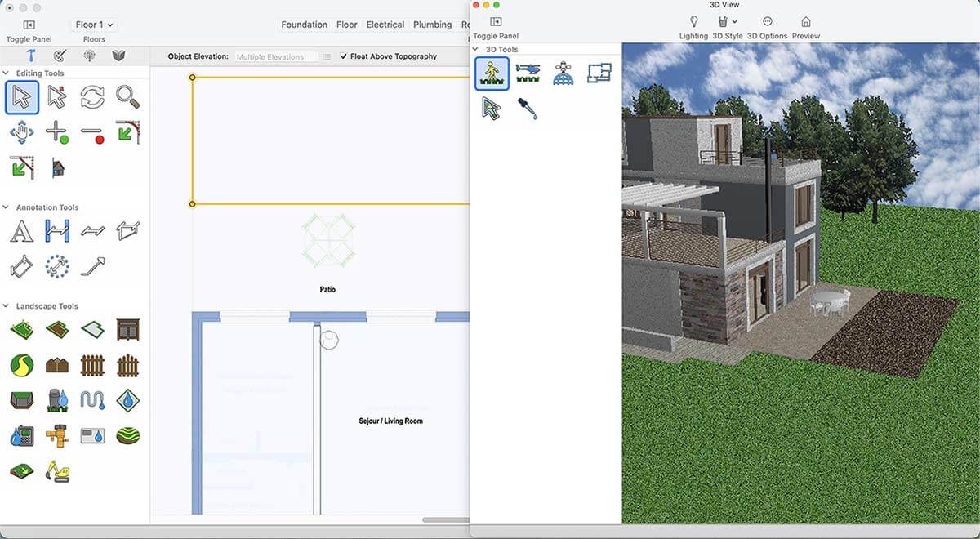The width and height of the screenshot is (980, 539).
Task: Collapse the 3D Tools section
Action: (476, 50)
